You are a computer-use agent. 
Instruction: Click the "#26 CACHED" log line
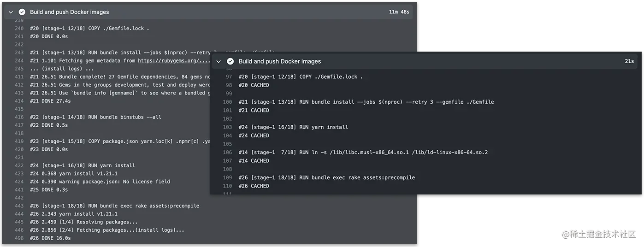tap(254, 186)
